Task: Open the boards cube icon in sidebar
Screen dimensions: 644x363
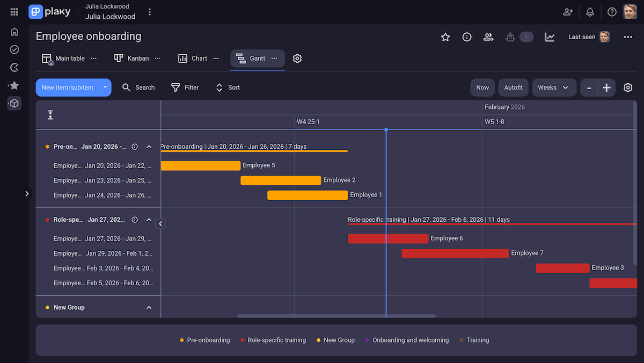Action: click(14, 103)
